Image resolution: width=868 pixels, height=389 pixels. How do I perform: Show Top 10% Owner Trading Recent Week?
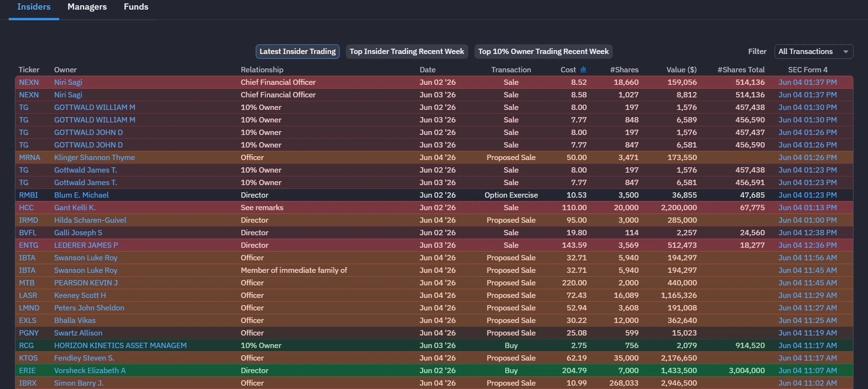[543, 52]
